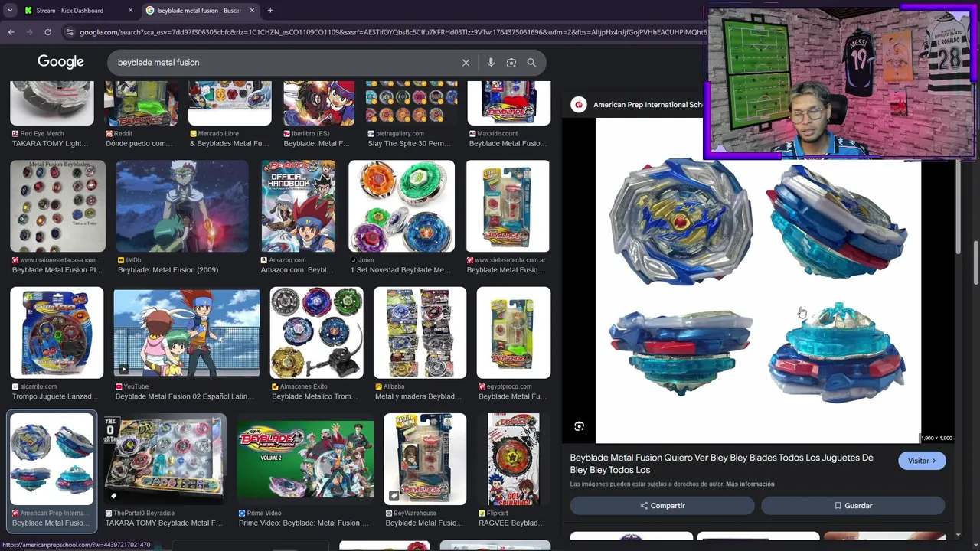
Task: Click the magnifying glass search icon
Action: tap(531, 63)
